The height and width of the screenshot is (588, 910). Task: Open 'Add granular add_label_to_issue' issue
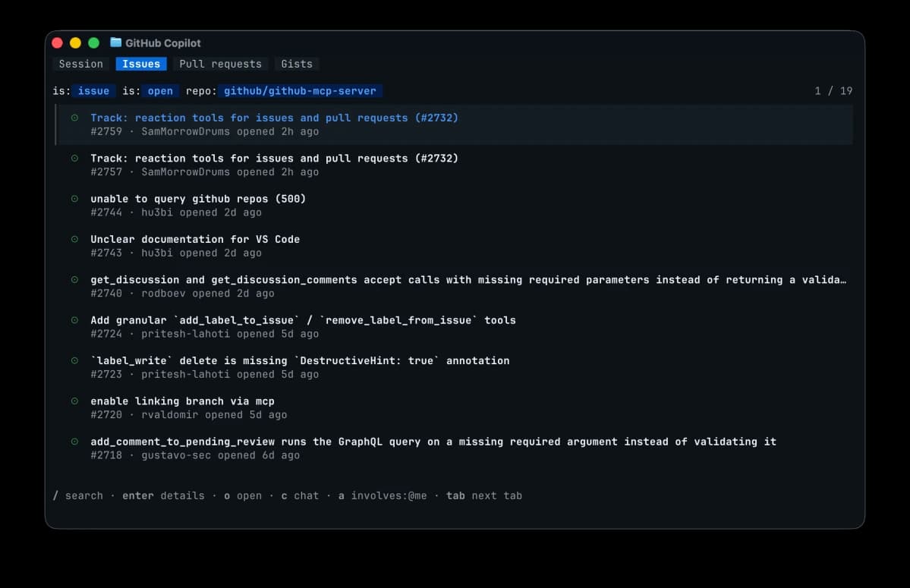click(x=303, y=320)
